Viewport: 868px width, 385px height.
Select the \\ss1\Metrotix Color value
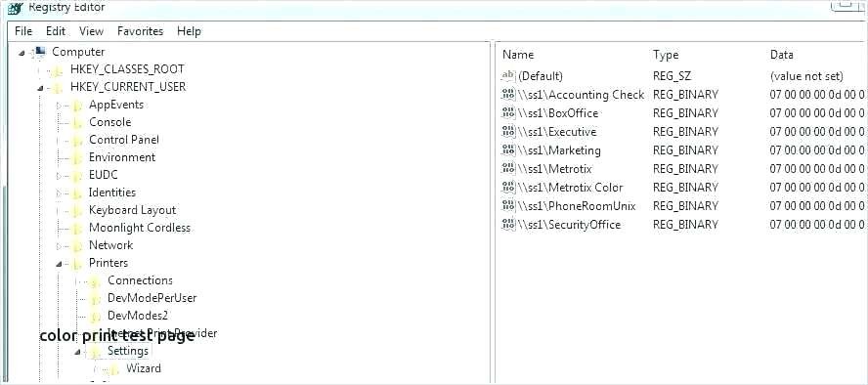coord(570,188)
